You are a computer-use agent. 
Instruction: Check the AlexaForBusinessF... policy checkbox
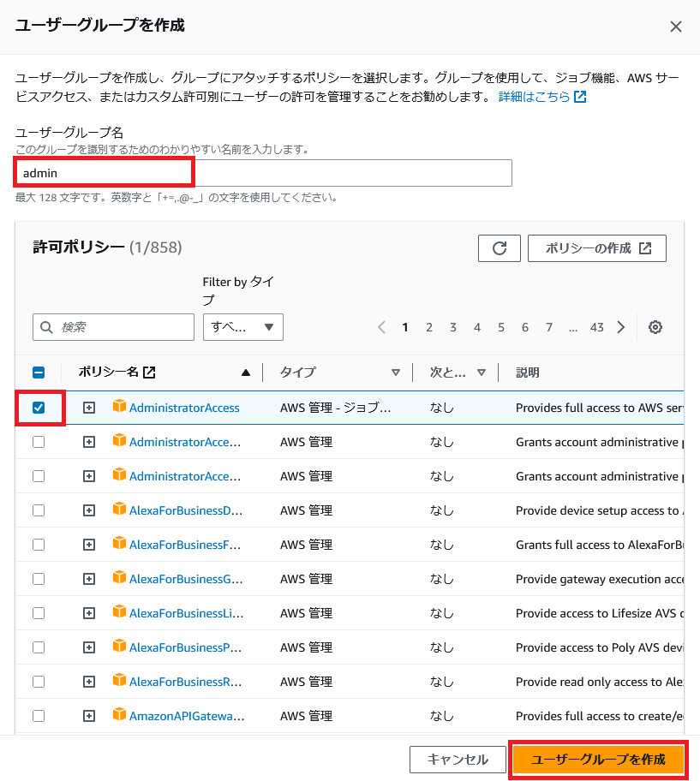(39, 545)
